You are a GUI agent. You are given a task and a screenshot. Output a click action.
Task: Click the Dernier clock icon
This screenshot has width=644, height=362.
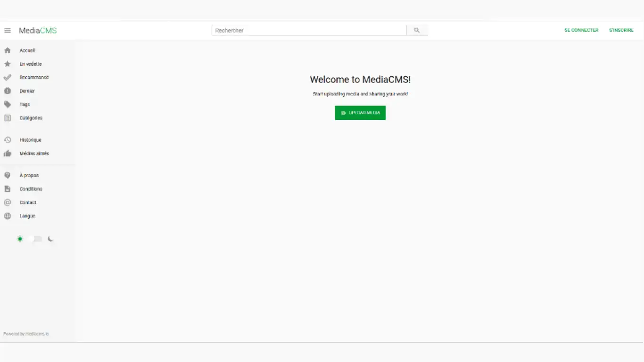pyautogui.click(x=7, y=90)
